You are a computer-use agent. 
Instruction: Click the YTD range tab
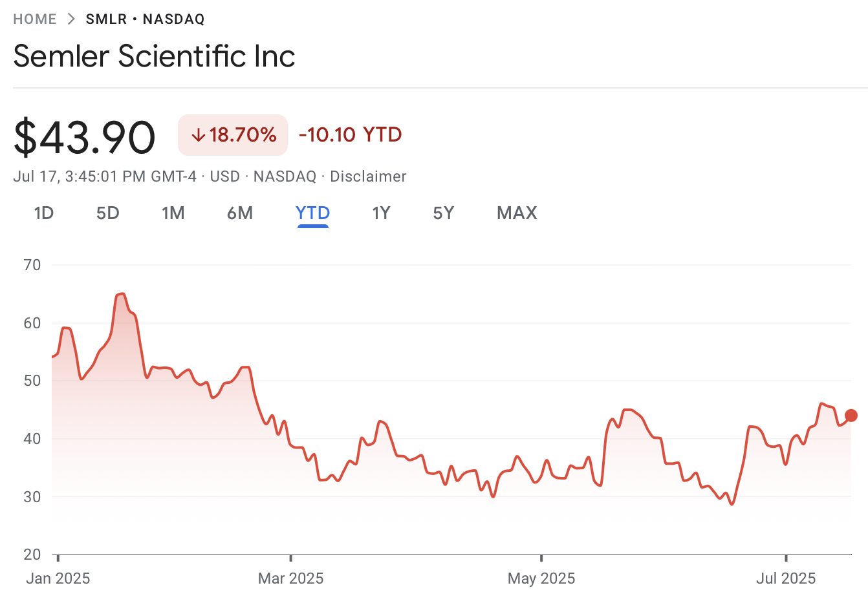313,213
